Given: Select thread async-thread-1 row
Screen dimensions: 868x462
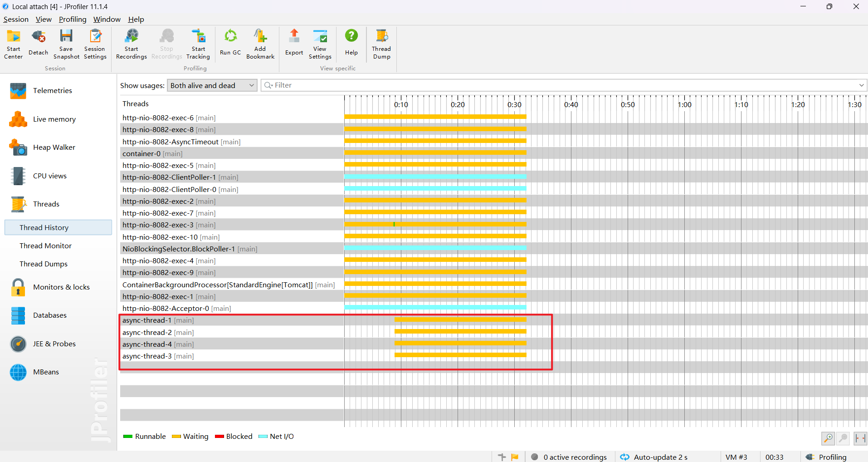Looking at the screenshot, I should click(x=232, y=320).
